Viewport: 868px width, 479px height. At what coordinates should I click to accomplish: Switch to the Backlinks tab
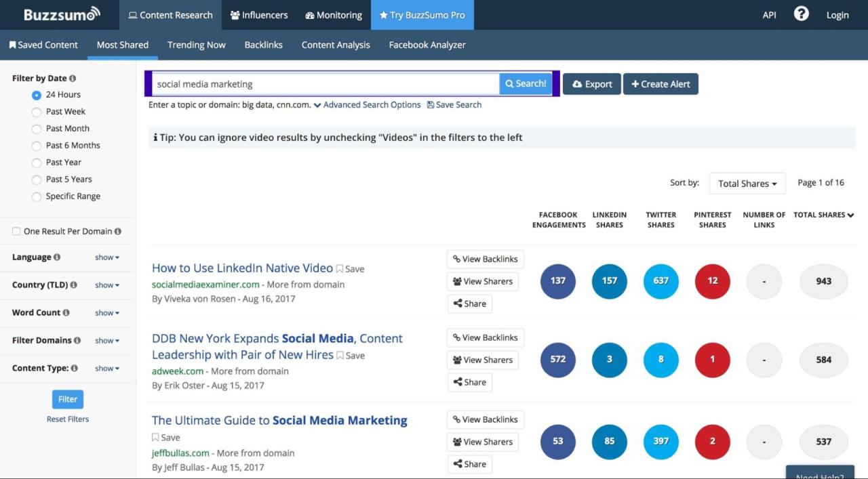pos(264,45)
